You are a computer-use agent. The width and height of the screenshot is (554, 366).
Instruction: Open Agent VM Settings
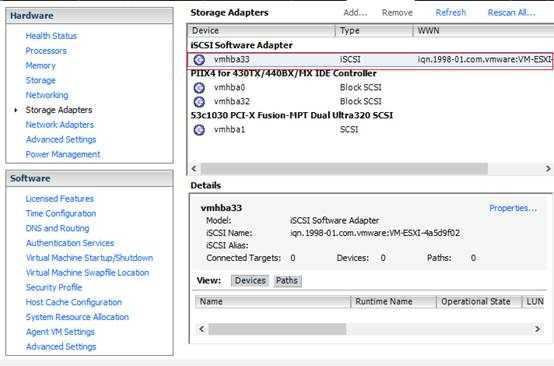click(x=60, y=332)
